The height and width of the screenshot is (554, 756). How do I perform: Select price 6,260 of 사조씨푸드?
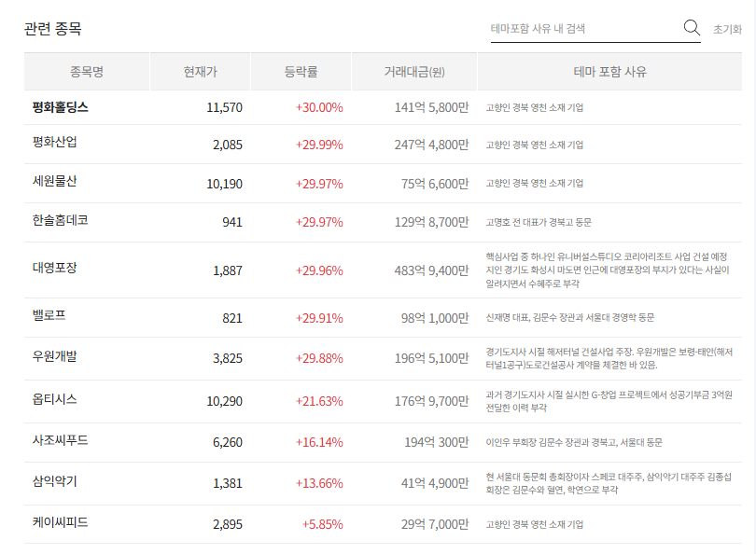tap(228, 442)
